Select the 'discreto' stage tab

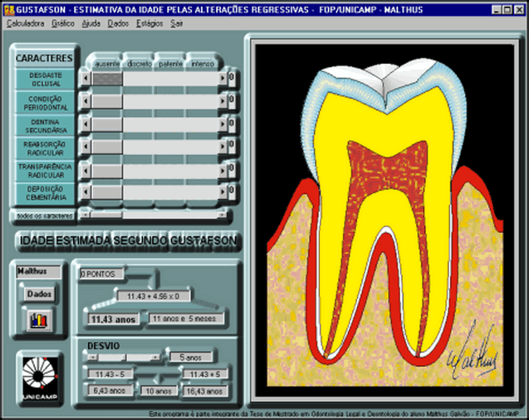coord(139,63)
